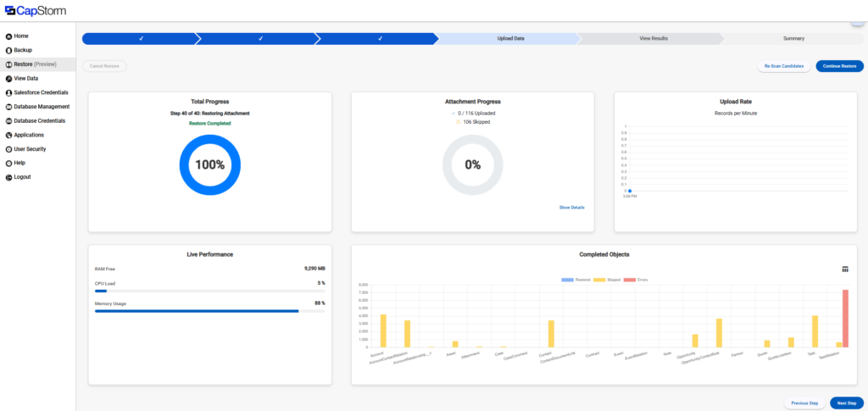Click the Database Management icon
The width and height of the screenshot is (868, 411).
(x=8, y=107)
